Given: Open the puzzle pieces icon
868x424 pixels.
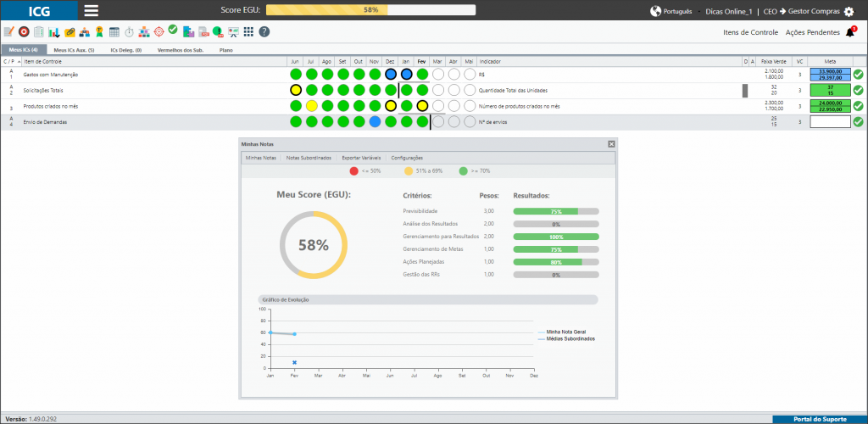Looking at the screenshot, I should 188,32.
